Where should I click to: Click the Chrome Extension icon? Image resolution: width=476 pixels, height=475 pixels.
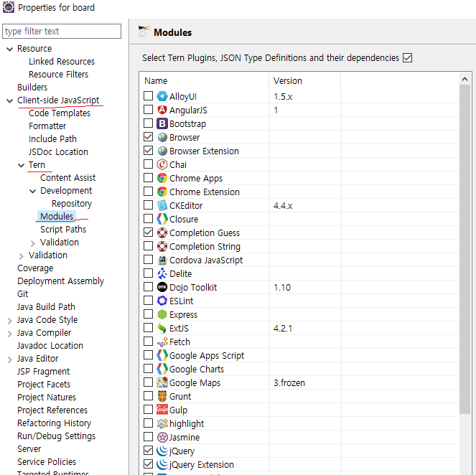162,192
